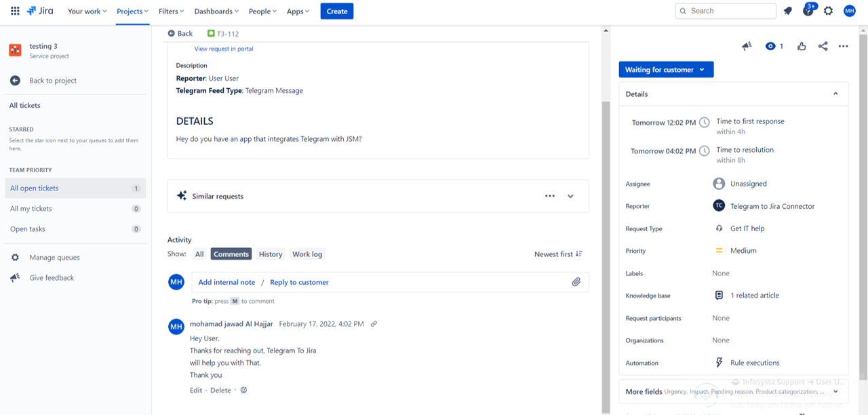
Task: Click the attachment paperclip icon
Action: point(576,282)
